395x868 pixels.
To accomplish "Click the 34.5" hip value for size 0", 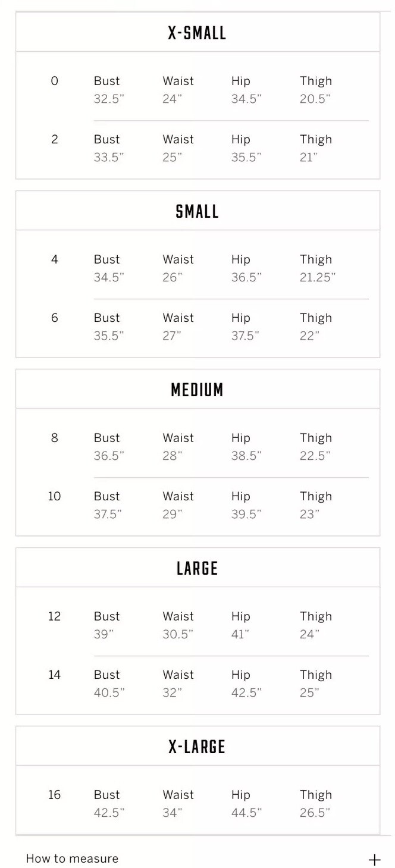I will point(246,99).
